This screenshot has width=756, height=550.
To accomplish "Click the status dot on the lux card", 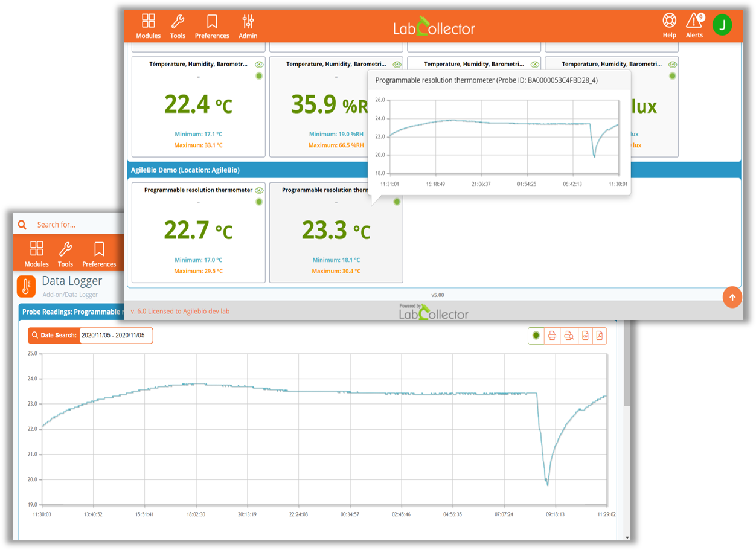I will coord(672,76).
